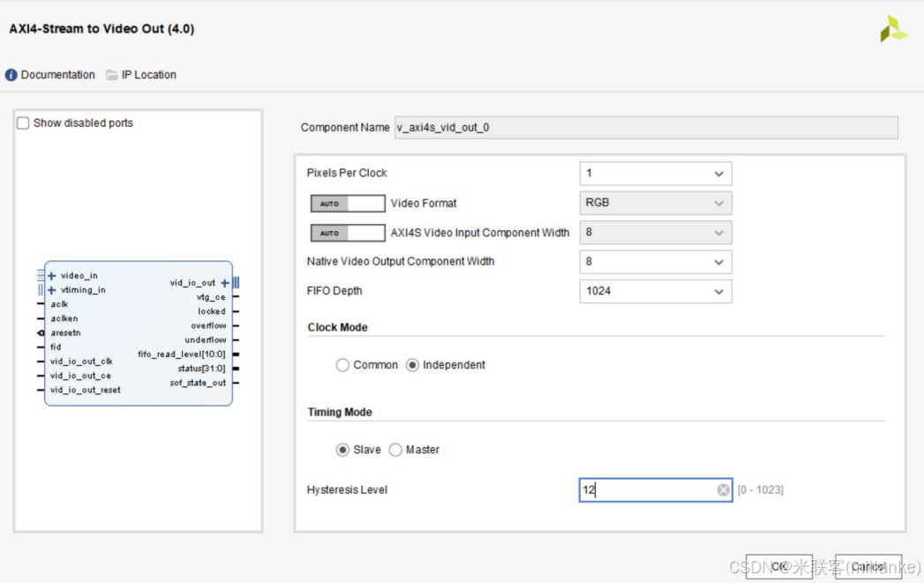
Task: Expand the vid_io_out output interface
Action: point(224,282)
